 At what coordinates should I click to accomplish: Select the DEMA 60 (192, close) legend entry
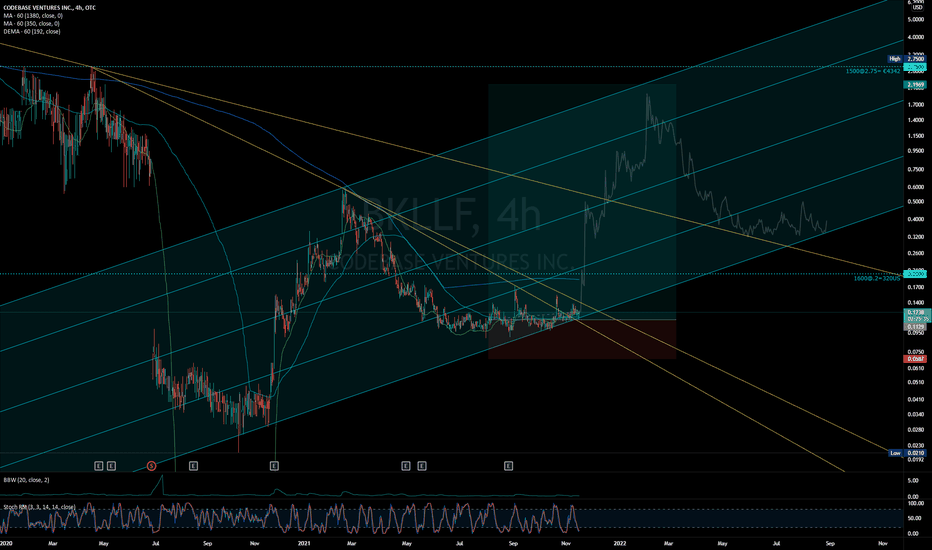coord(32,32)
